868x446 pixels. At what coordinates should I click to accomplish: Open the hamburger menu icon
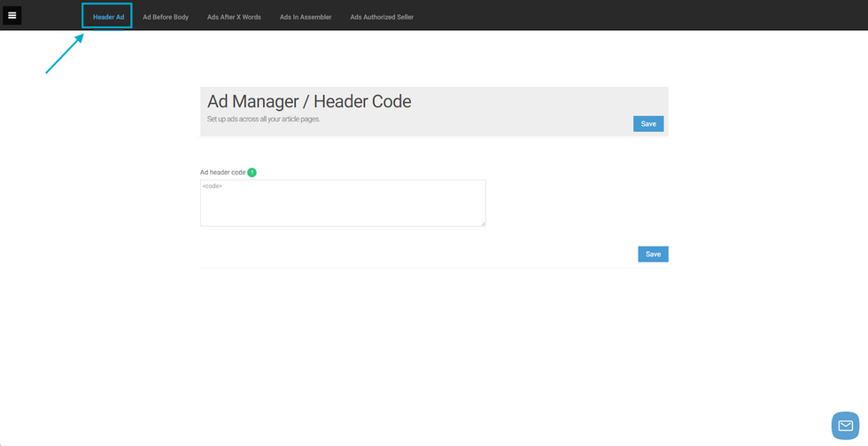coord(12,15)
